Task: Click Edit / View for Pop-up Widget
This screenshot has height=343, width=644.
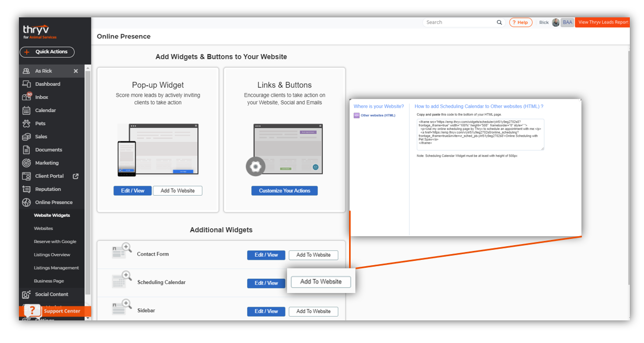Action: [x=132, y=191]
